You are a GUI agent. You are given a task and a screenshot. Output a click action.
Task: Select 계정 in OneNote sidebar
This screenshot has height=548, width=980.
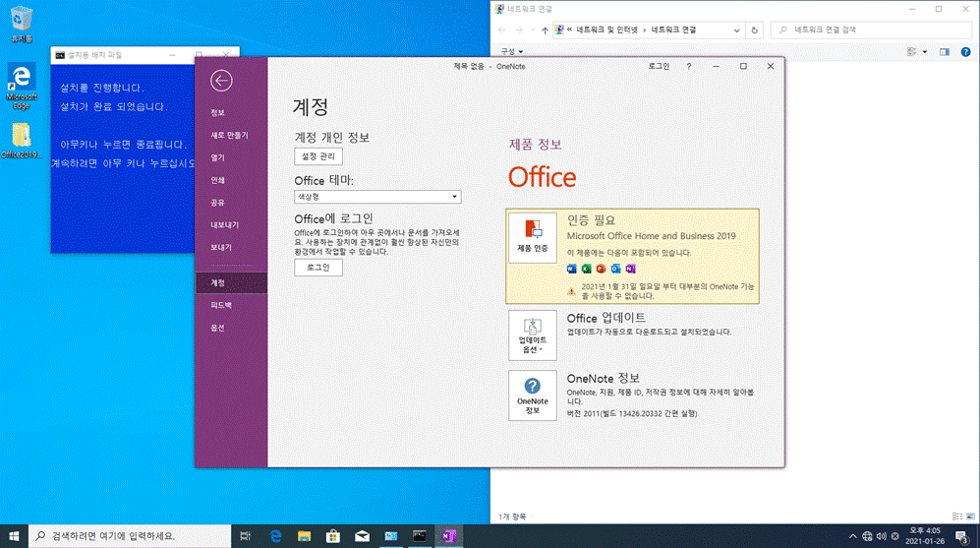pos(231,282)
